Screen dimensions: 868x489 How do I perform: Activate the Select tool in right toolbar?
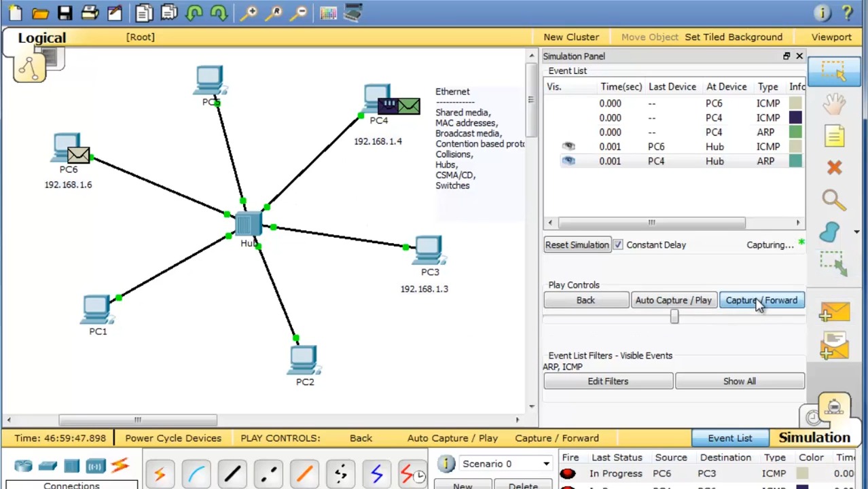point(834,71)
